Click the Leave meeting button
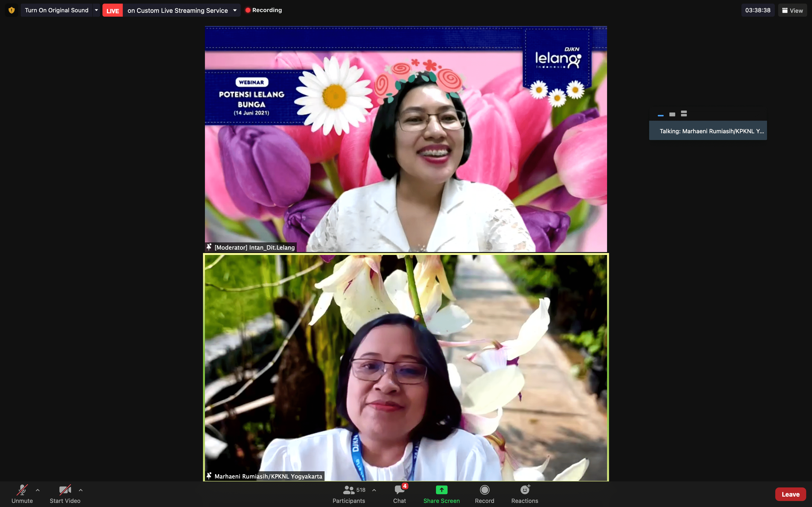The image size is (812, 507). pos(790,494)
